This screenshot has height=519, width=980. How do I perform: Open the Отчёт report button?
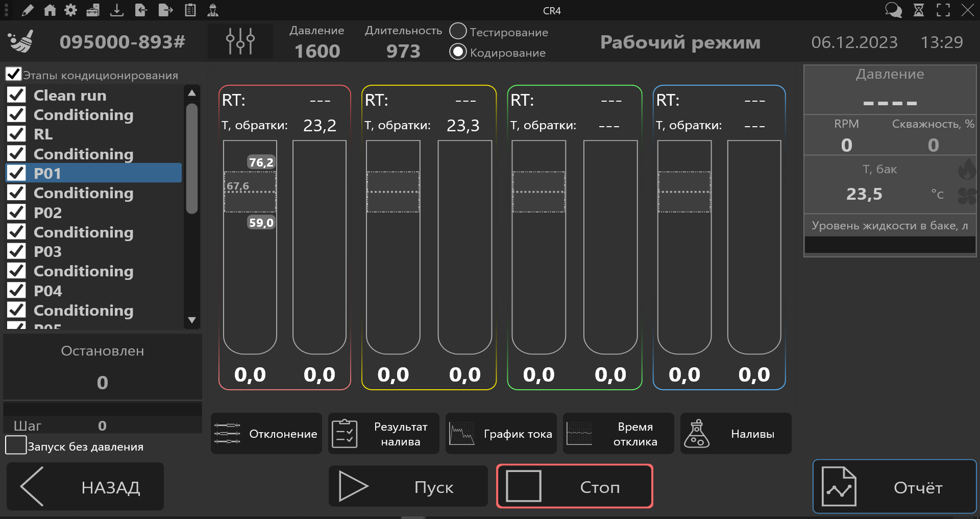[x=894, y=486]
